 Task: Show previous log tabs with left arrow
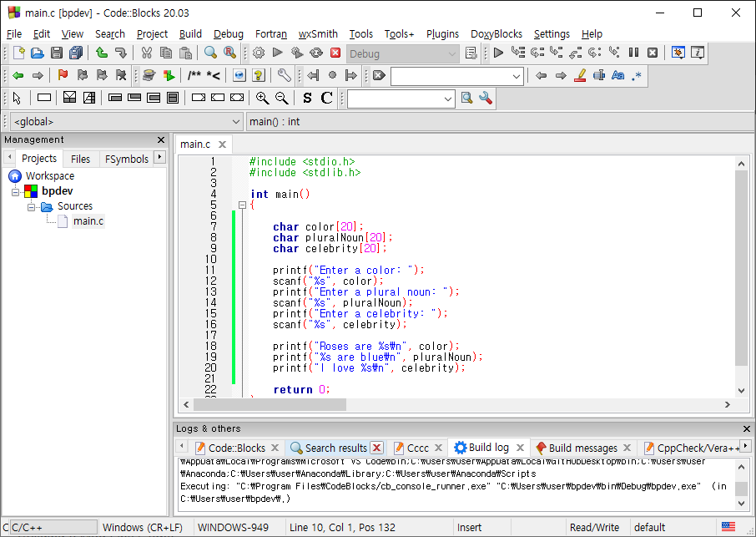tap(181, 446)
